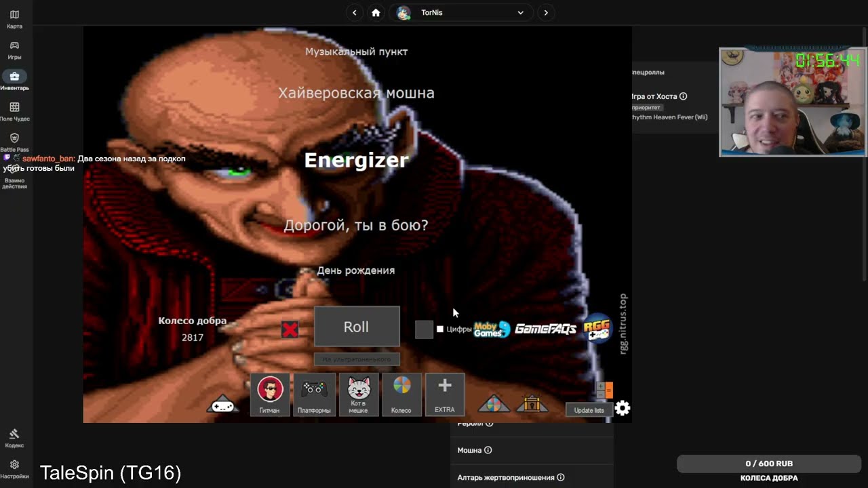Click the red X cancel button
The image size is (868, 488).
tap(290, 329)
